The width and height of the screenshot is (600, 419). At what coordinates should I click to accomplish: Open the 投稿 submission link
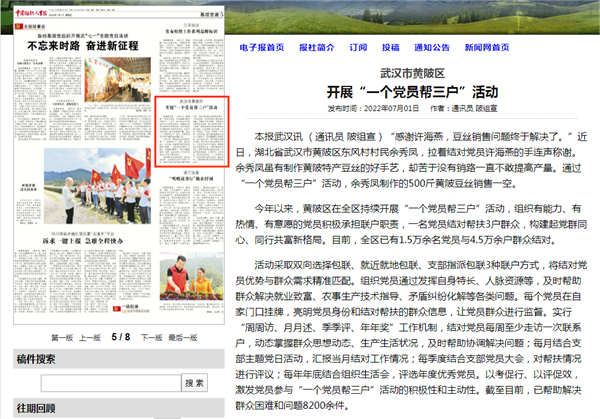tap(393, 46)
